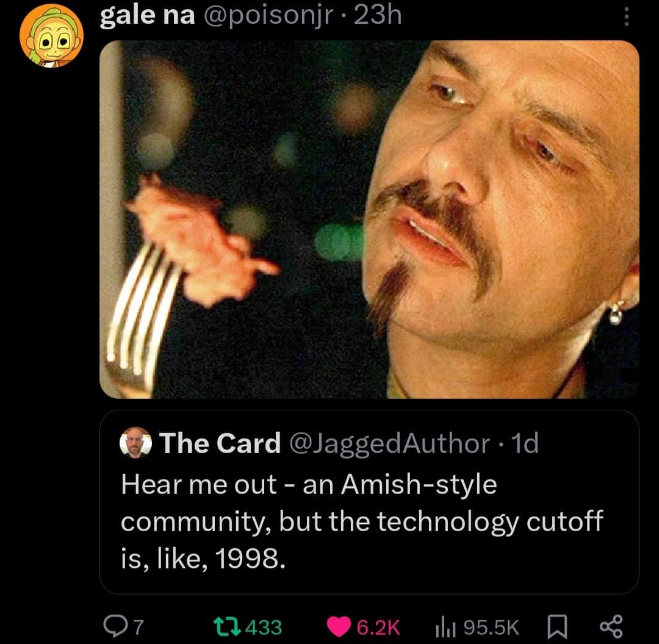This screenshot has width=659, height=644.
Task: Click the 6.2K likes count
Action: point(380,627)
